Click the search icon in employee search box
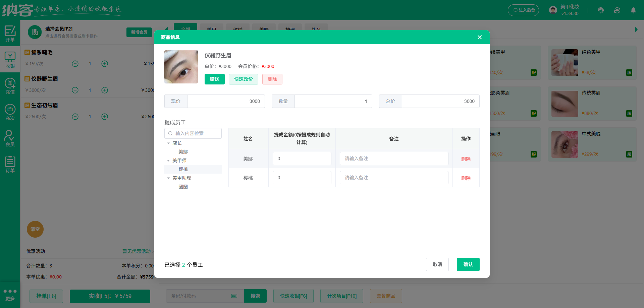This screenshot has width=644, height=308. click(170, 133)
